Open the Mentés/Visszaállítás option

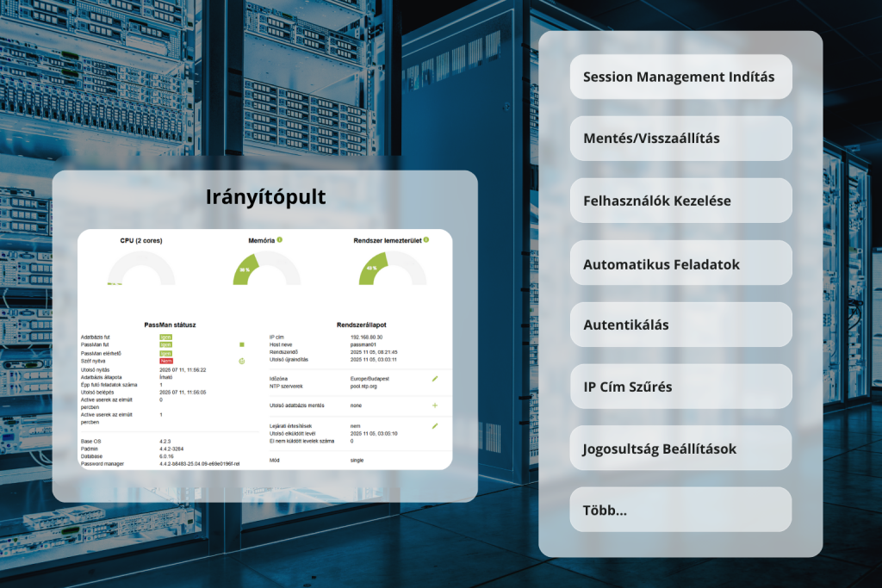680,138
